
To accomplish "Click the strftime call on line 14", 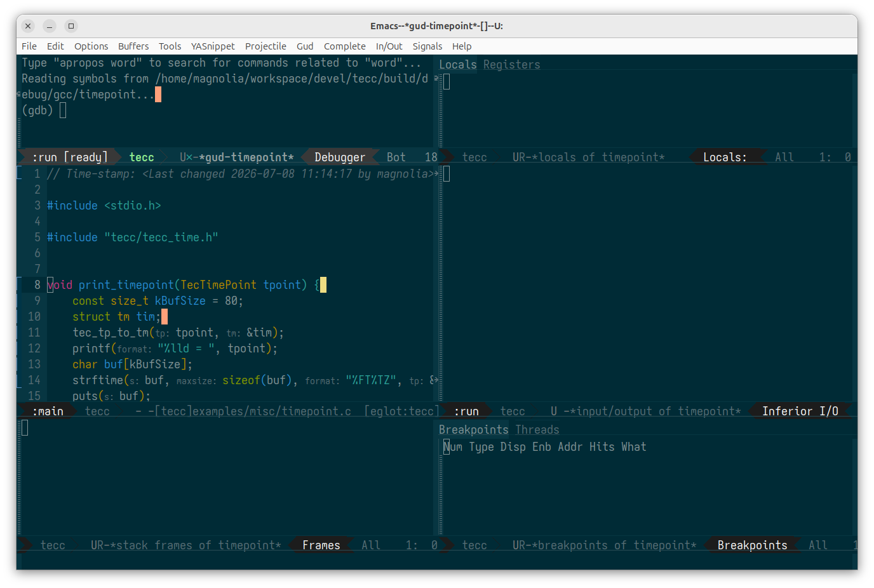I will pos(98,380).
